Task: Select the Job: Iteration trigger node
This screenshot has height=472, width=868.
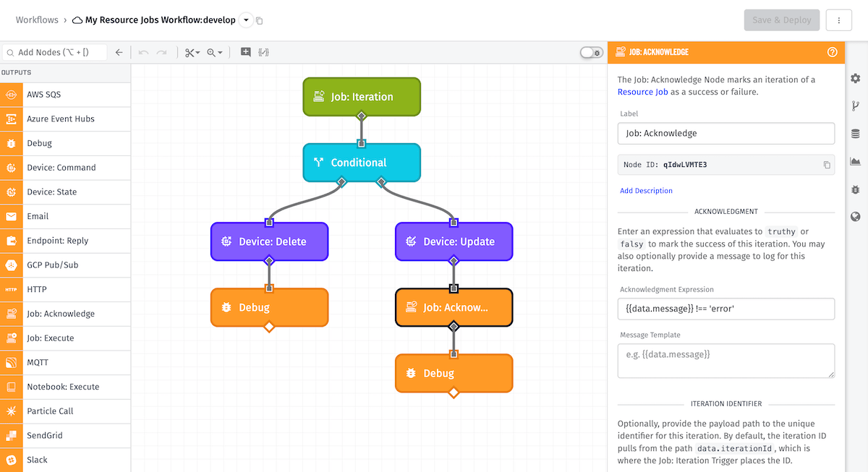Action: [362, 96]
